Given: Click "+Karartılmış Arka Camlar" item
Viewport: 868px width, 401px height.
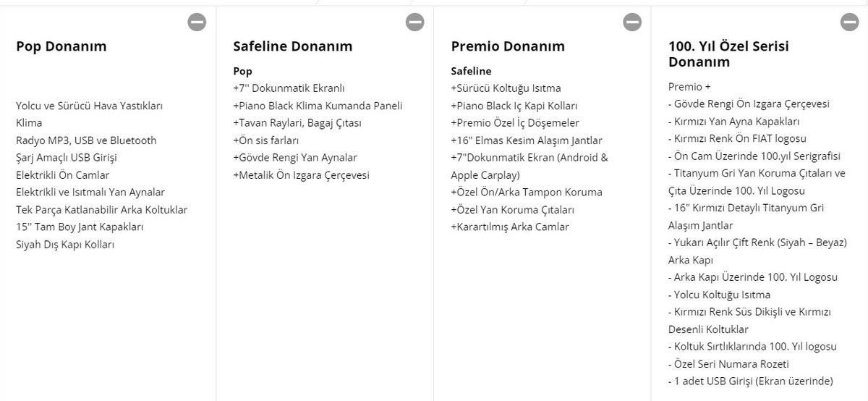Looking at the screenshot, I should [509, 227].
